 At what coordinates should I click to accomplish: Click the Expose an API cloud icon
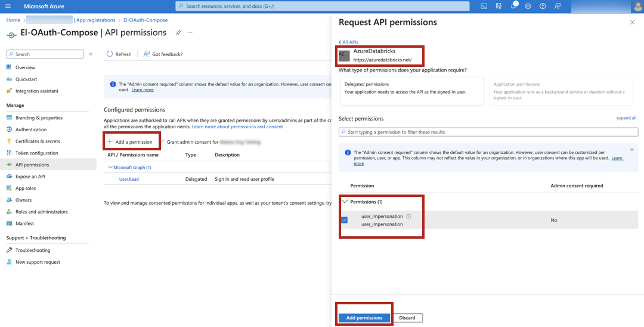pos(9,176)
